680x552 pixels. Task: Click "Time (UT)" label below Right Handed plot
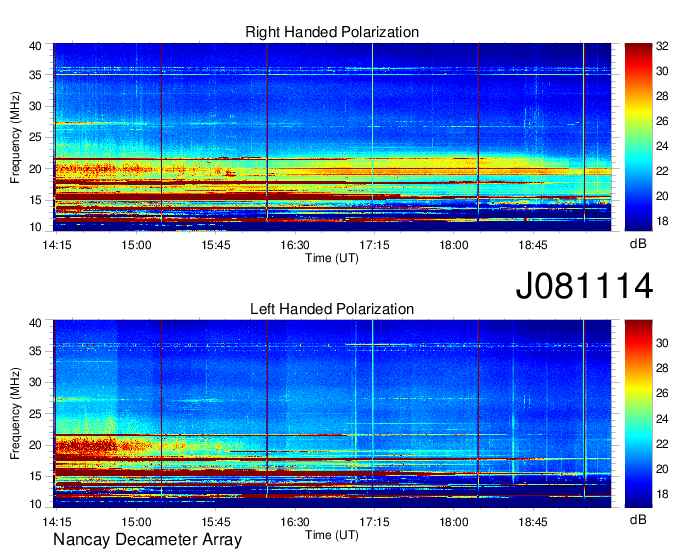click(x=332, y=258)
